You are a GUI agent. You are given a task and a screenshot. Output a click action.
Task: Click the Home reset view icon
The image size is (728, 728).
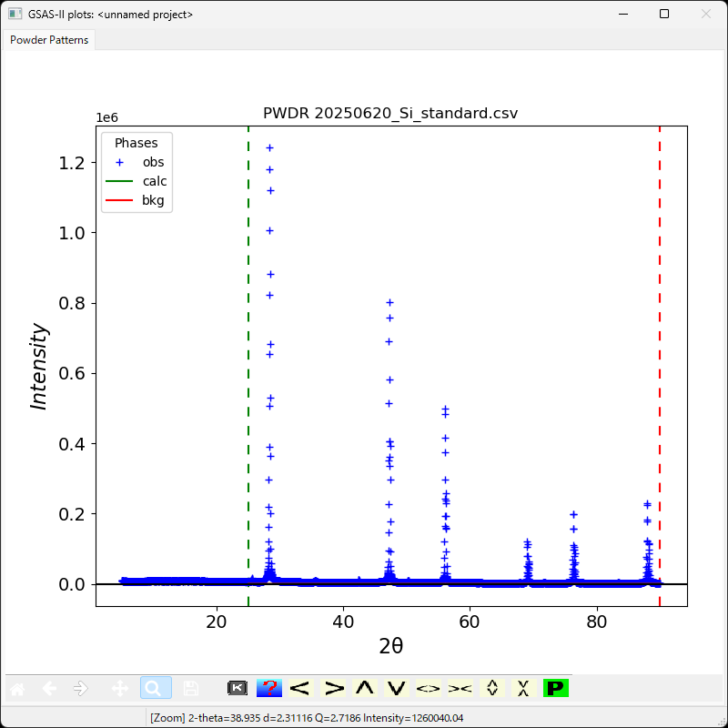point(18,688)
